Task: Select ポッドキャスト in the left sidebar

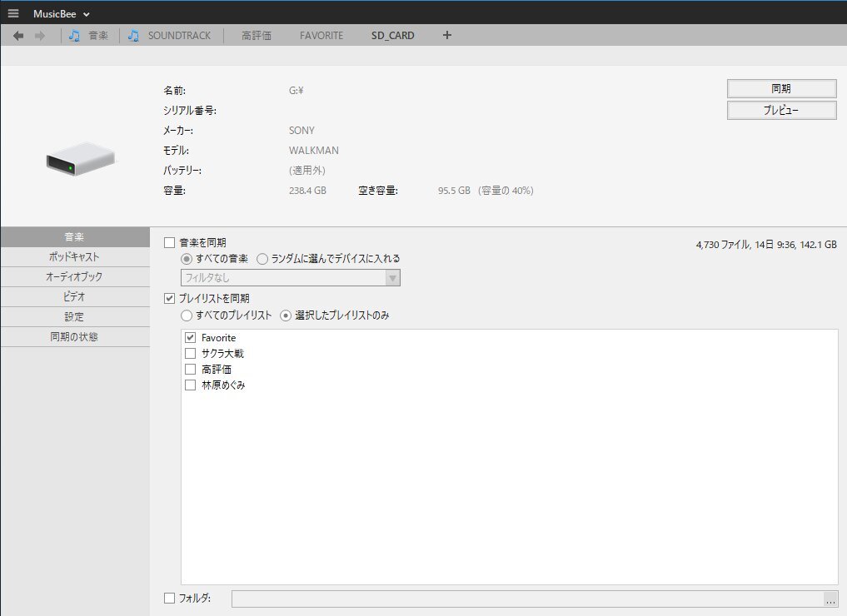Action: pyautogui.click(x=75, y=257)
